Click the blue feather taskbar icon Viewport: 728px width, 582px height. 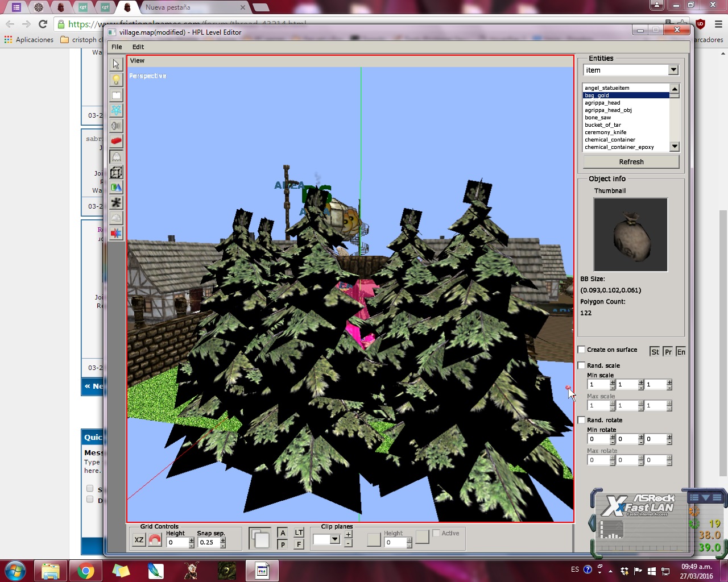click(156, 571)
